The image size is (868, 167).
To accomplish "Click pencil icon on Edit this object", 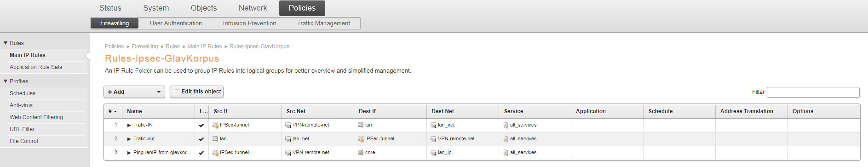I will [x=177, y=92].
